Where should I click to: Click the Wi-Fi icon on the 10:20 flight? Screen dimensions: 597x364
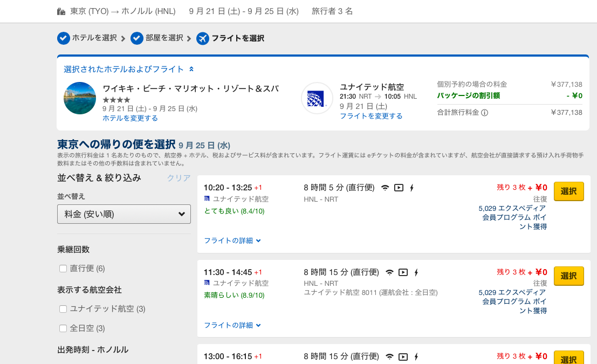click(x=385, y=188)
